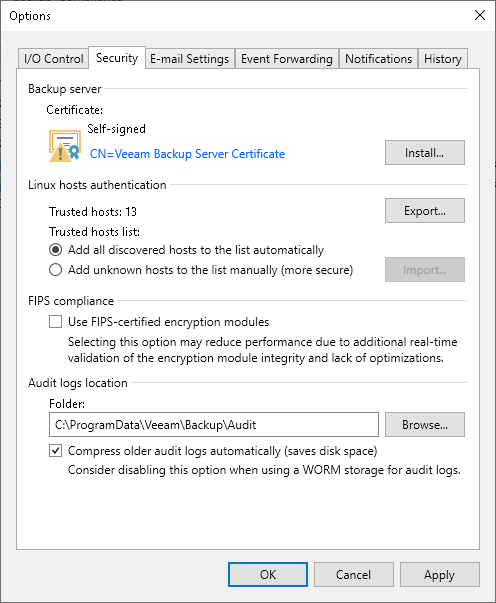Viewport: 496px width, 603px height.
Task: Click the 'Linux hosts authentication' heading
Action: tap(97, 185)
